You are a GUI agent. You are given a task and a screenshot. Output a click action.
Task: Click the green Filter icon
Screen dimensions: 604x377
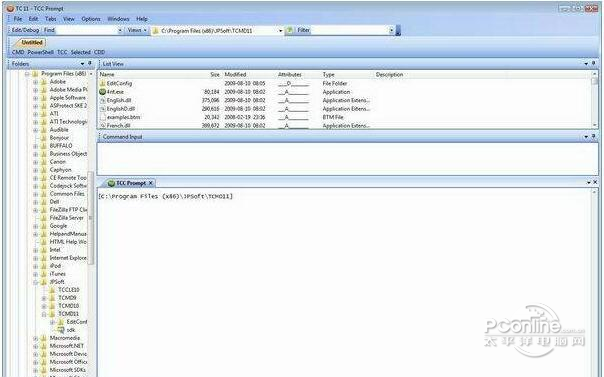click(x=290, y=30)
